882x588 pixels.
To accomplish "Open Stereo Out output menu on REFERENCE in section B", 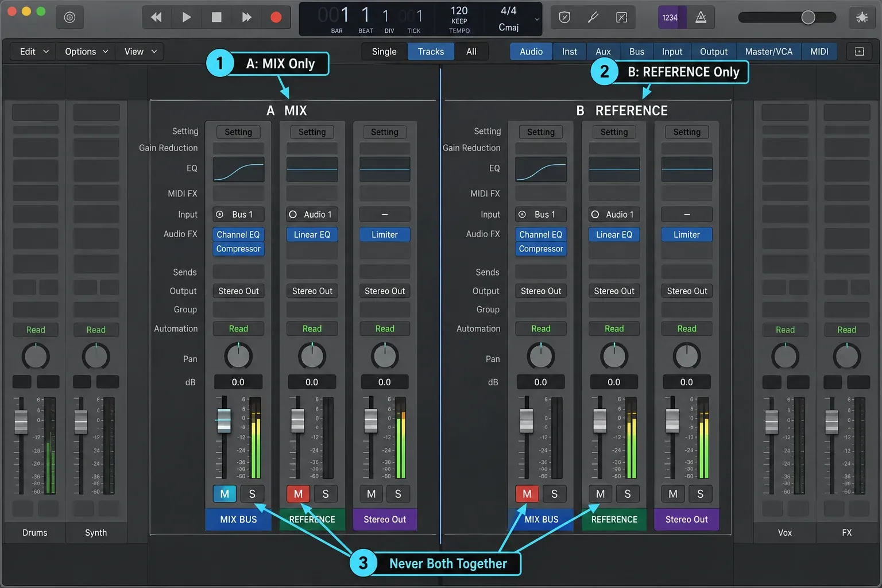I will 614,291.
